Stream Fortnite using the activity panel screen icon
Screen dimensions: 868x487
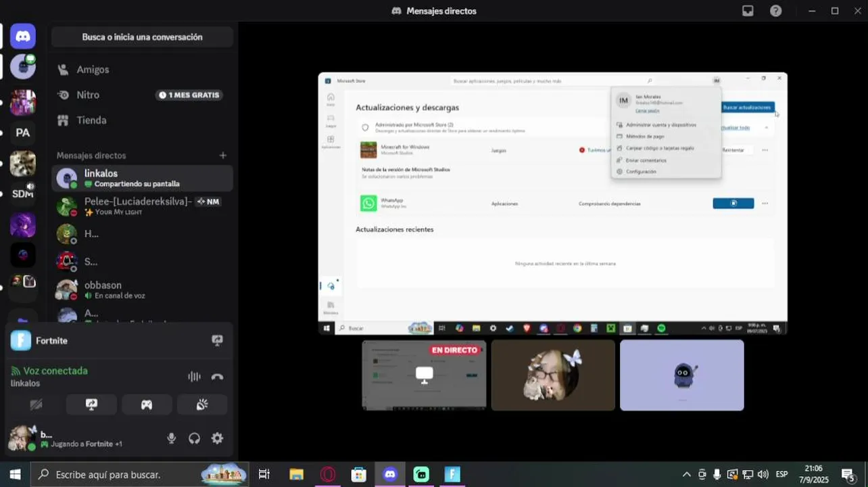pos(217,341)
